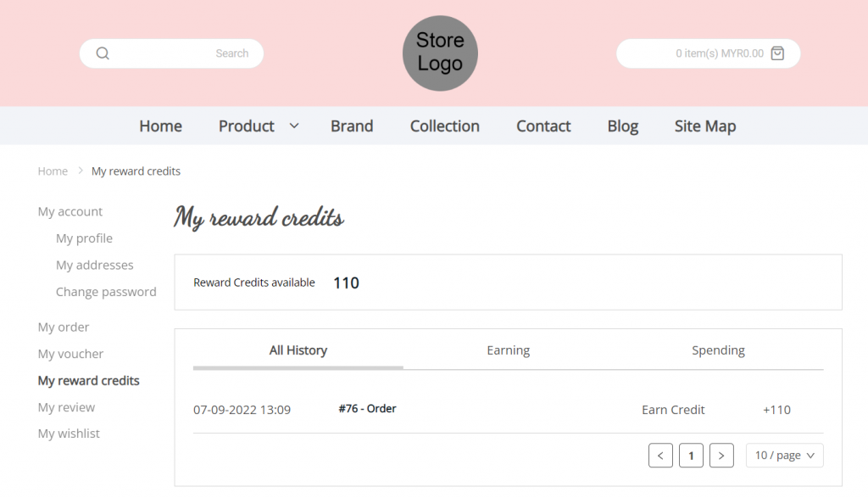Screen dimensions: 868x498
Task: Open Contact in the navigation bar
Action: (543, 126)
